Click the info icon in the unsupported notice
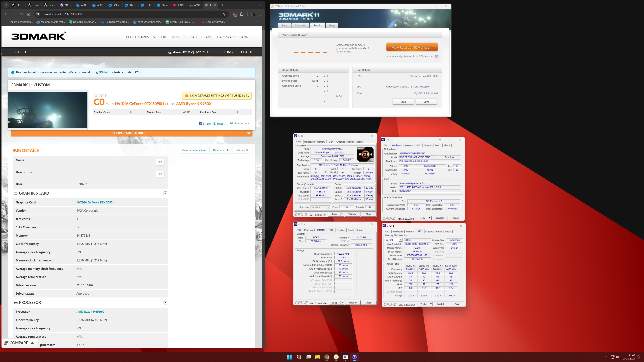The width and height of the screenshot is (644, 362). click(x=13, y=72)
